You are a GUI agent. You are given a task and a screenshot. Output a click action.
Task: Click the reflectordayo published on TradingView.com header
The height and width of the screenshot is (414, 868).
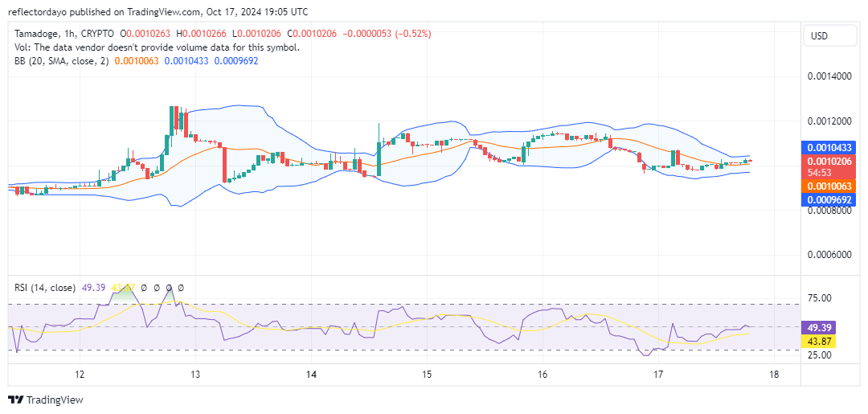pyautogui.click(x=158, y=11)
